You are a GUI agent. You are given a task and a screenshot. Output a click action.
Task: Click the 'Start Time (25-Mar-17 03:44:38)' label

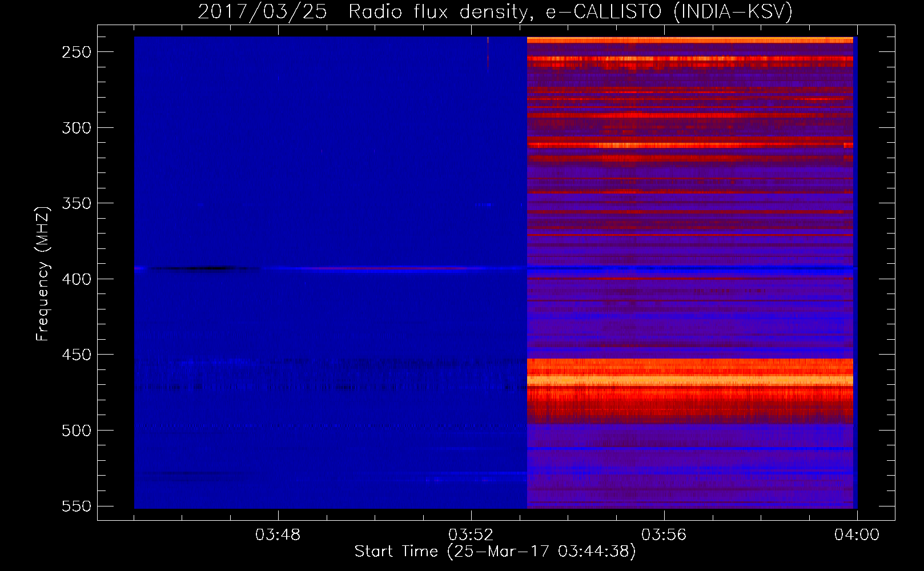click(495, 552)
